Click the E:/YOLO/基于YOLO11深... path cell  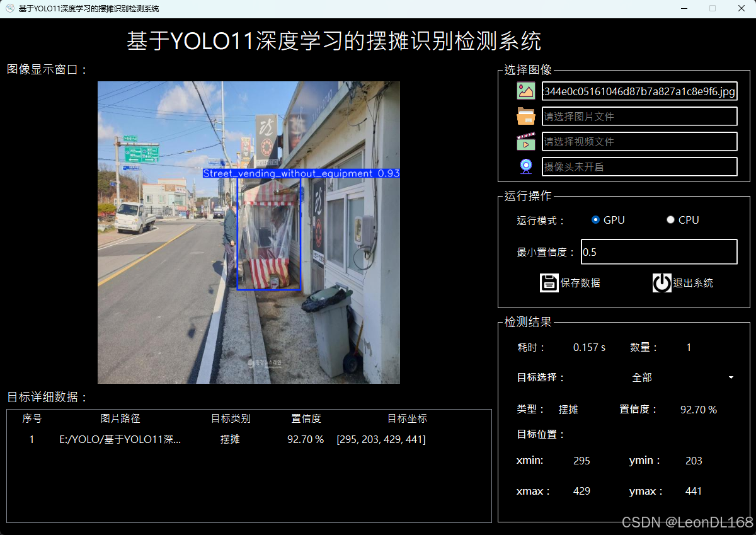[x=120, y=439]
